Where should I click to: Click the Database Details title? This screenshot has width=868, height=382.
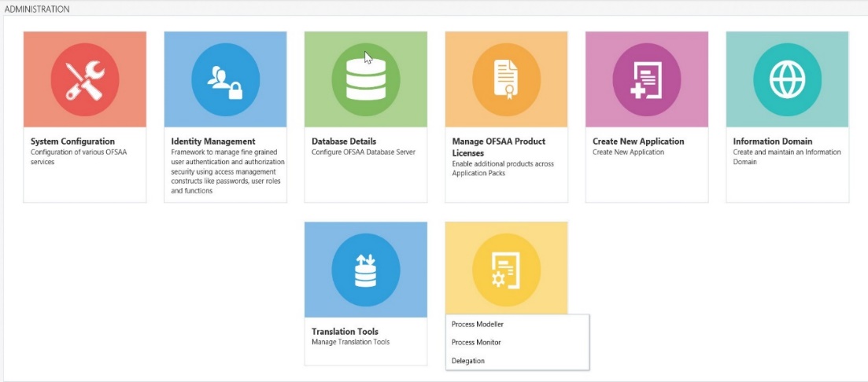pyautogui.click(x=344, y=141)
